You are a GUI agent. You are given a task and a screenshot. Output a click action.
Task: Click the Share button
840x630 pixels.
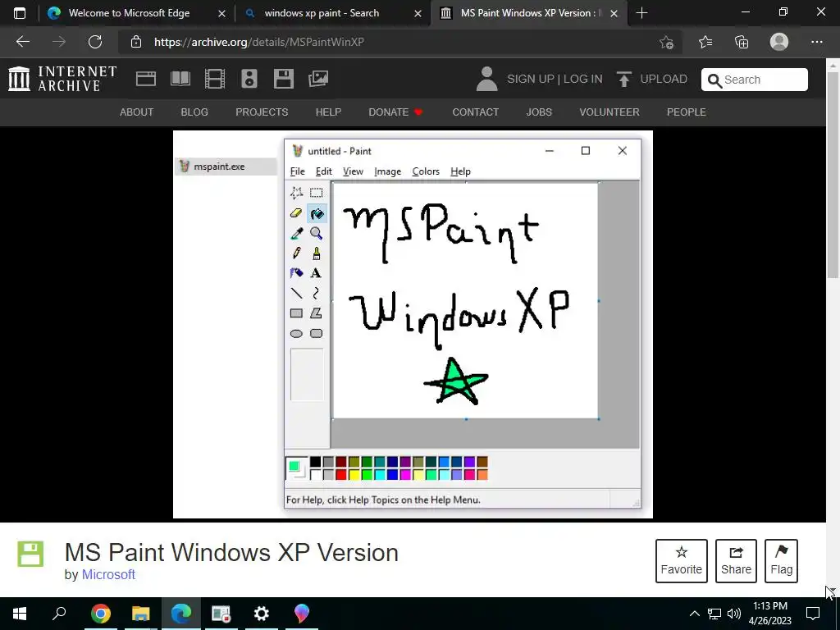tap(736, 561)
